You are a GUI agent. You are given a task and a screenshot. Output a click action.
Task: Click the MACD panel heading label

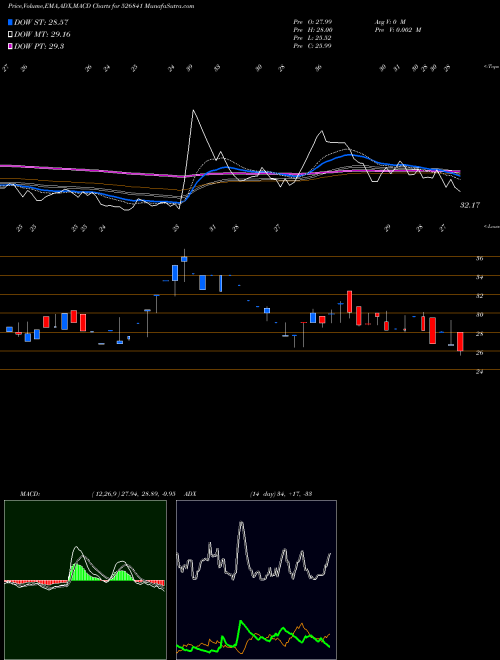click(x=29, y=493)
